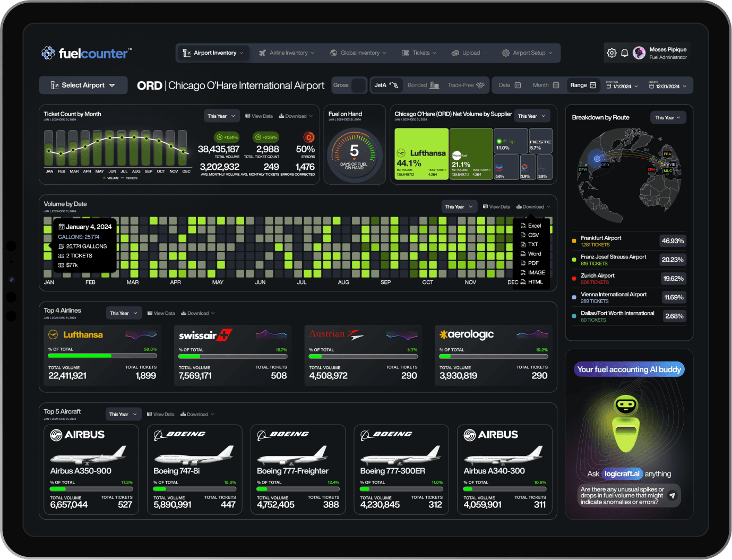Expand This Year in Breakdown by Route
Screen dimensions: 732x560
coord(668,118)
